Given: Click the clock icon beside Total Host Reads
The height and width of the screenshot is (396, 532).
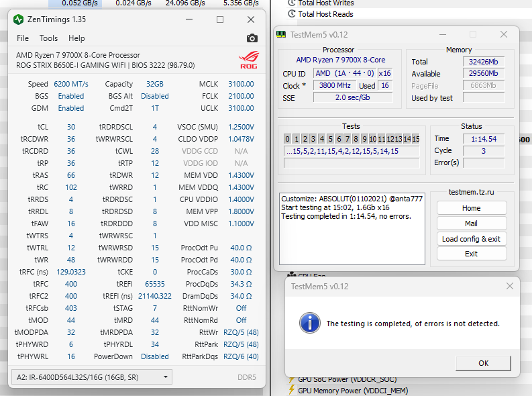Looking at the screenshot, I should point(292,14).
